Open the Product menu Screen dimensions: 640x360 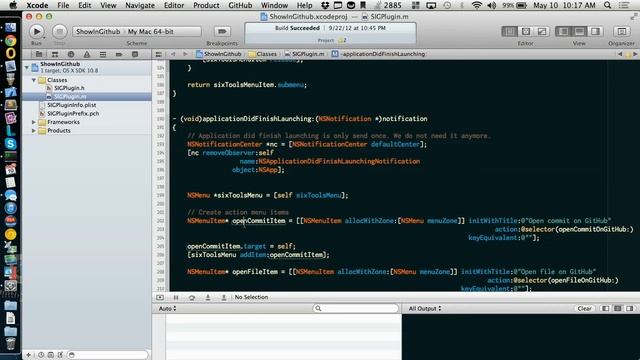pos(206,5)
